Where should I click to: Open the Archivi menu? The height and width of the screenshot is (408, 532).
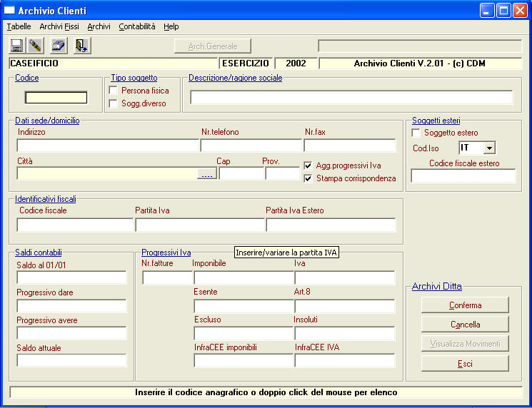point(99,26)
